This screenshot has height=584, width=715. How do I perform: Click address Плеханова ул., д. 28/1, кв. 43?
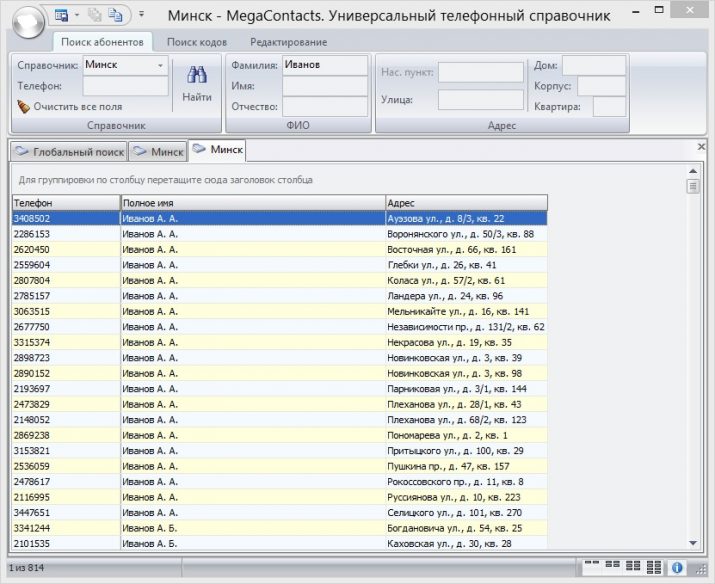tap(454, 404)
